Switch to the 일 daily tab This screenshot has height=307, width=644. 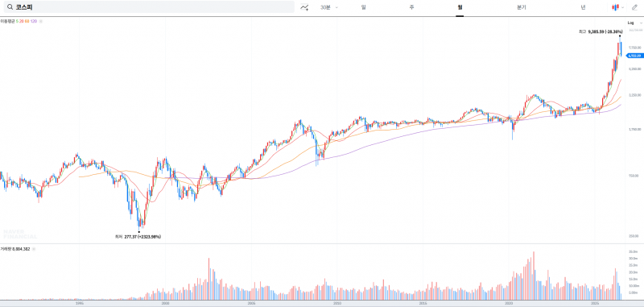click(x=364, y=7)
